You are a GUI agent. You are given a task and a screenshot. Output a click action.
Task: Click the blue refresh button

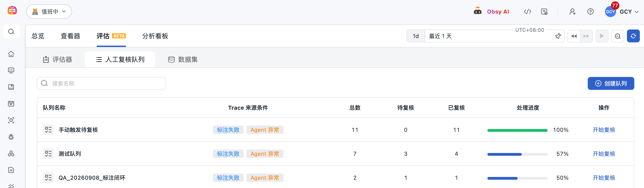click(x=633, y=36)
